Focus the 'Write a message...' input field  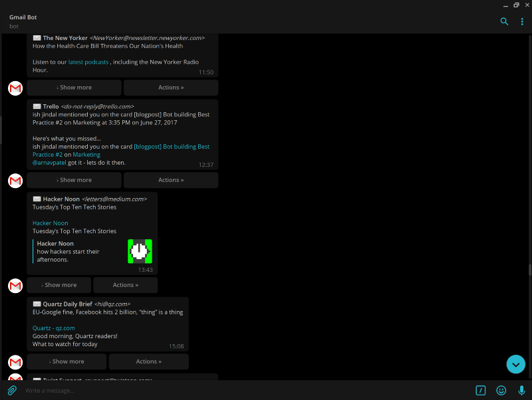coord(247,391)
